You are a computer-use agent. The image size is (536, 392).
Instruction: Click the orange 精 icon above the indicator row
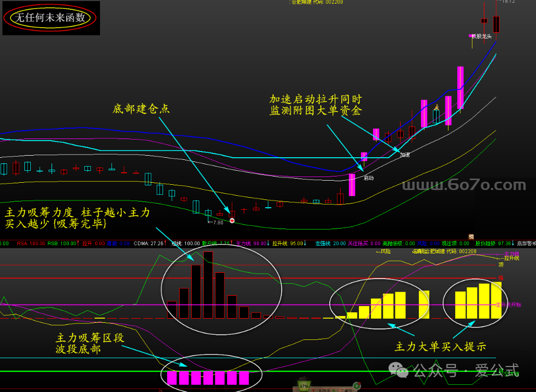click(471, 236)
